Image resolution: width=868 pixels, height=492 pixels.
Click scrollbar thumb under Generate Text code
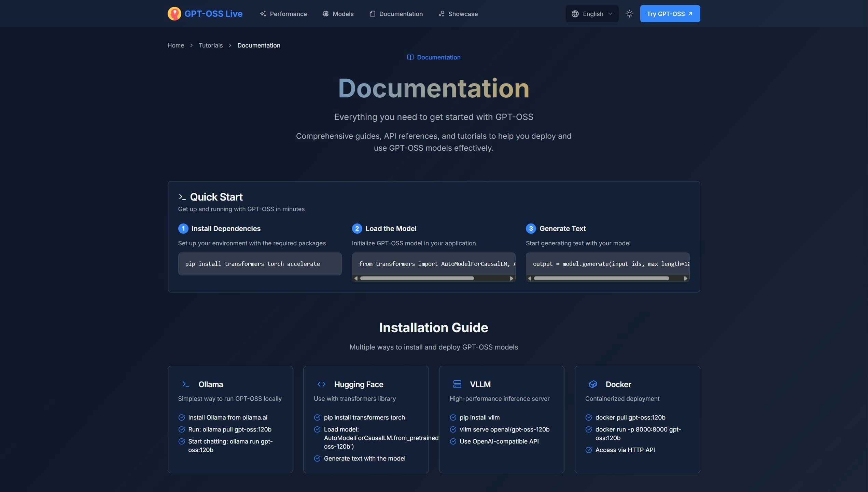(601, 278)
